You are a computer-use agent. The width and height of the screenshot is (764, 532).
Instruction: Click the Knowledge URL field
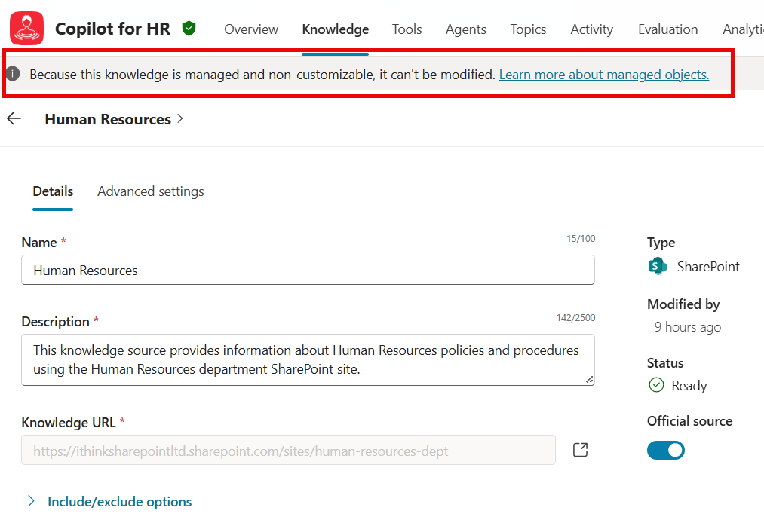pos(288,450)
